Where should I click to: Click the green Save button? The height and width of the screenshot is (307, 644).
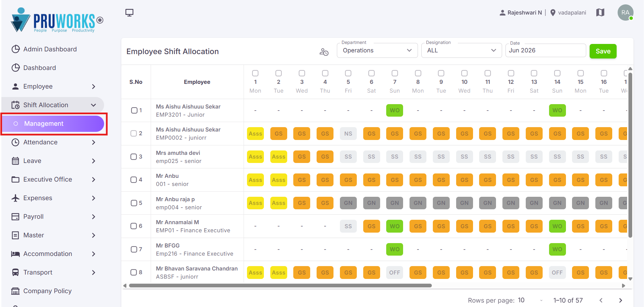click(x=603, y=51)
